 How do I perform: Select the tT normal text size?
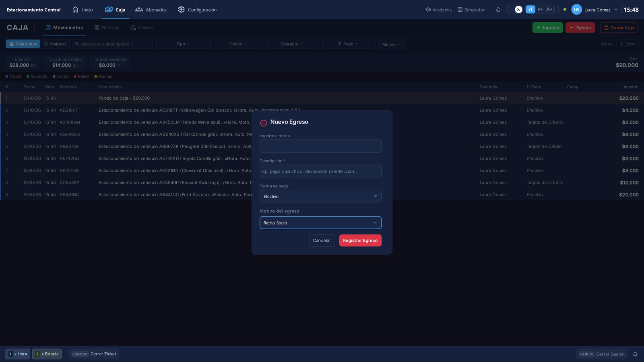point(530,10)
